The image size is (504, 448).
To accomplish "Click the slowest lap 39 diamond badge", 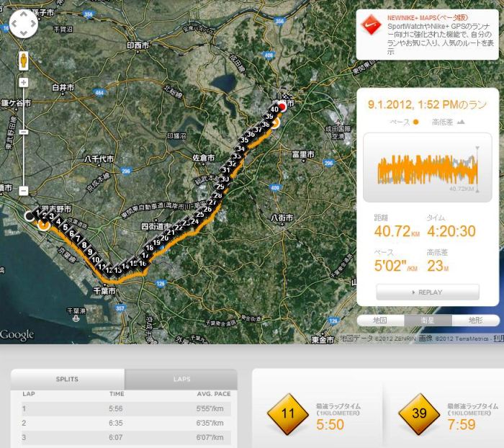I will [x=419, y=413].
